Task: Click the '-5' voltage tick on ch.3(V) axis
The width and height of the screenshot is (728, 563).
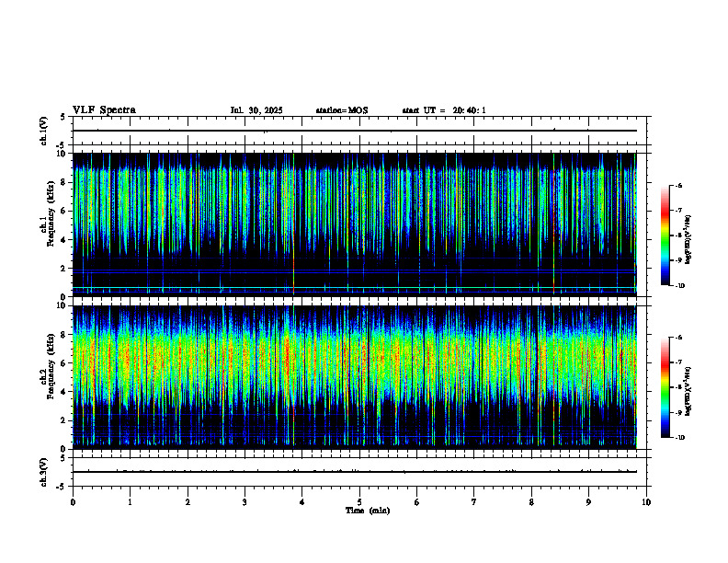Action: pyautogui.click(x=62, y=487)
